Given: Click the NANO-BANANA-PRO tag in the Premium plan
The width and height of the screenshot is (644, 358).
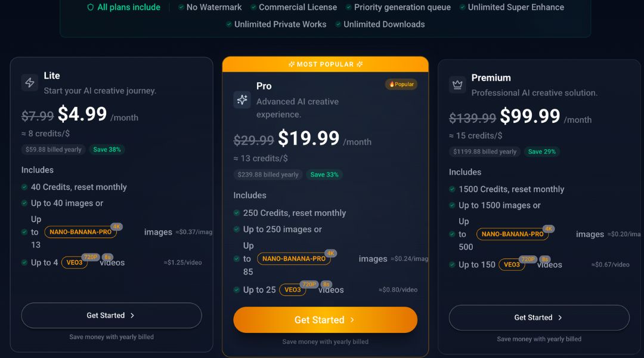Looking at the screenshot, I should coord(512,234).
